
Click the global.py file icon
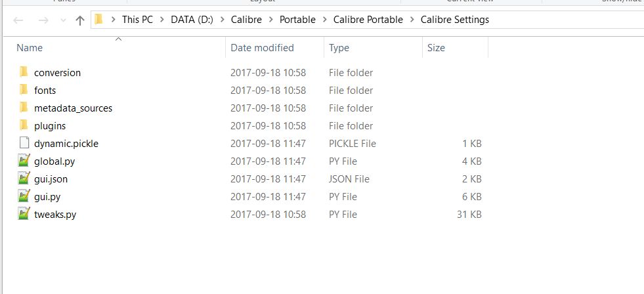[x=24, y=161]
